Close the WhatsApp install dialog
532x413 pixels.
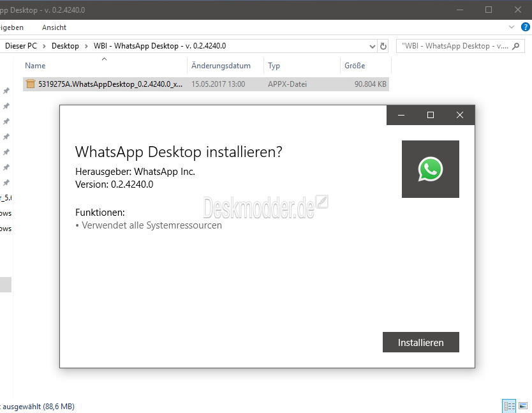click(460, 115)
